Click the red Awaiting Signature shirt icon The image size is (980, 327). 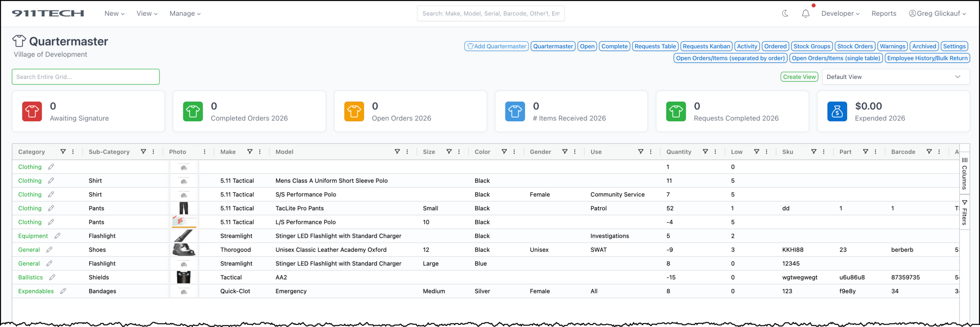pos(32,111)
